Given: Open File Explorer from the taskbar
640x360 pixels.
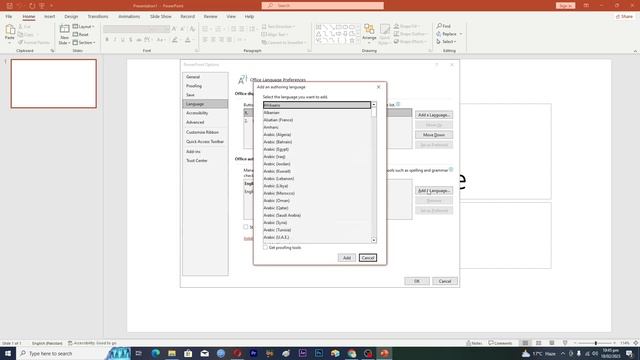Looking at the screenshot, I should [172, 353].
